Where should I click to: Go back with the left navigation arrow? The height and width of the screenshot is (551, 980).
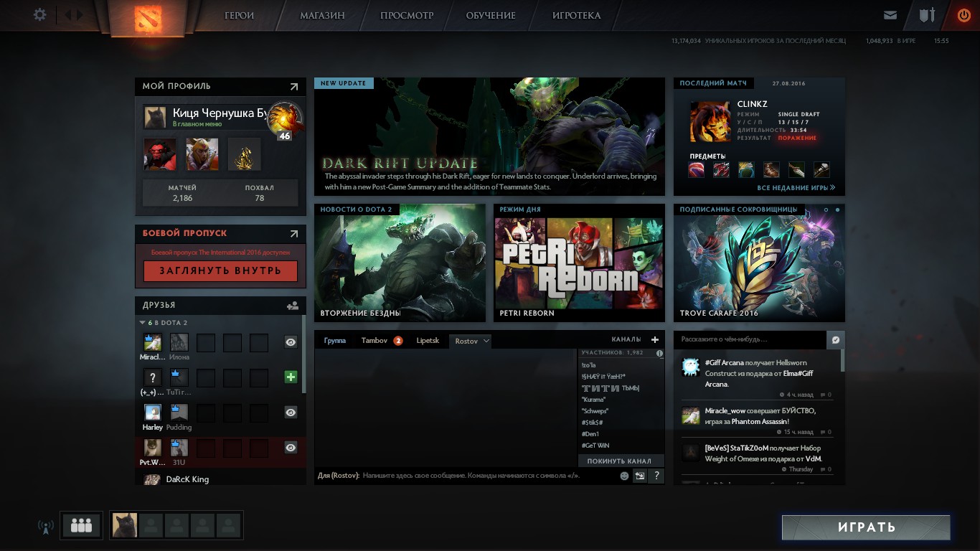(x=69, y=14)
